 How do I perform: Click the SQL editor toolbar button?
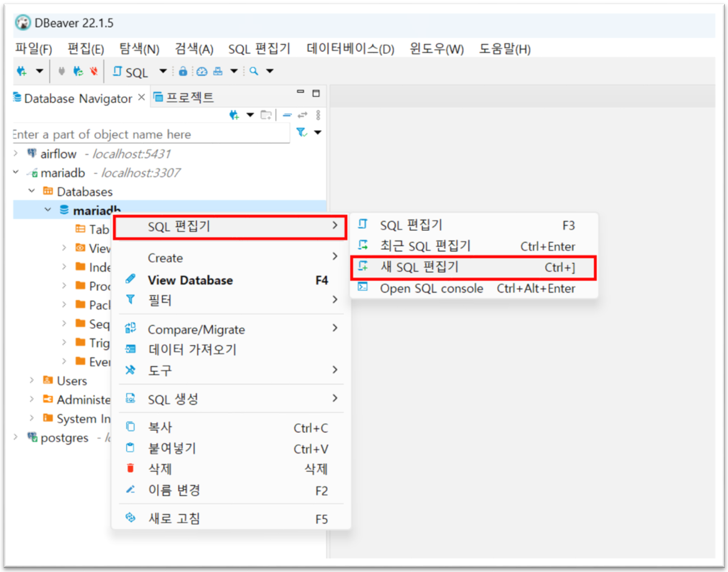coord(130,72)
